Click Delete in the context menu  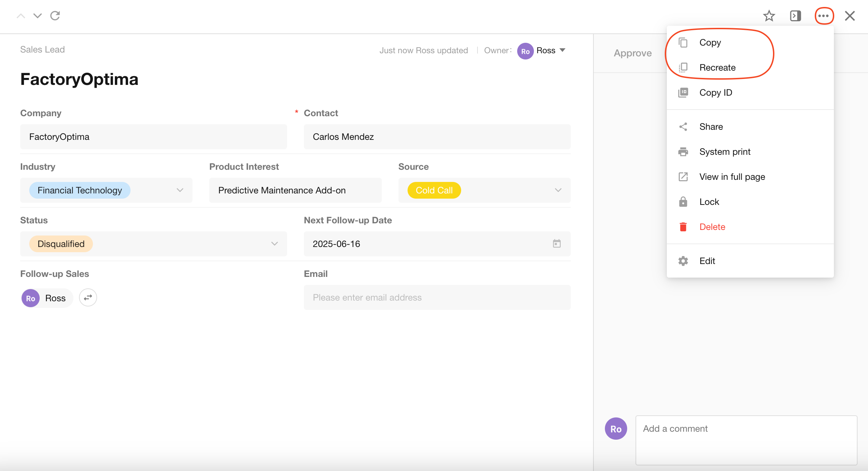coord(712,227)
